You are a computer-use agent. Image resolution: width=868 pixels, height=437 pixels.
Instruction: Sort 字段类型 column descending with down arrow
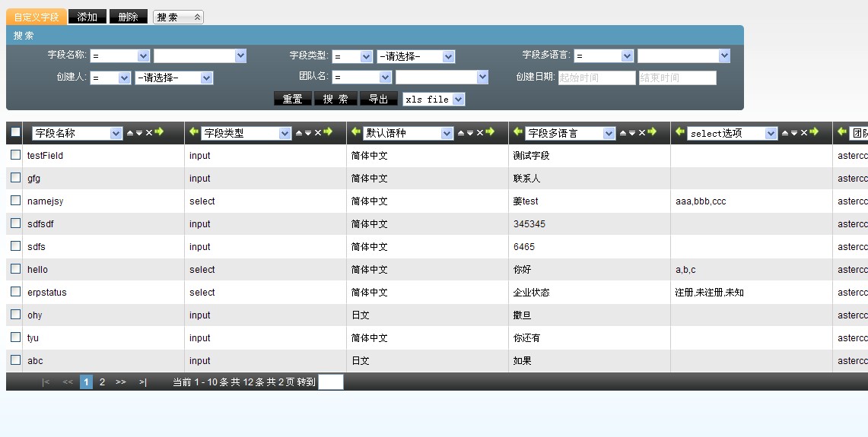pos(308,133)
